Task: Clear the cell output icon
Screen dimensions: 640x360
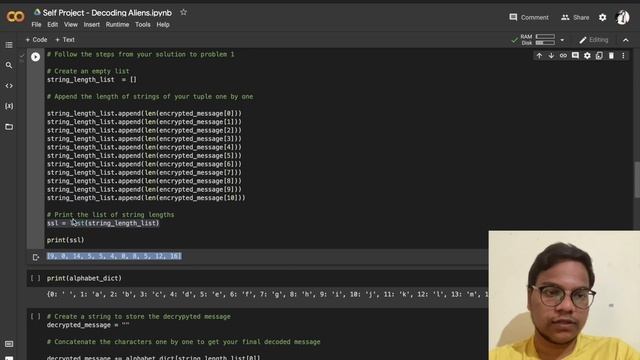Action: pos(36,257)
